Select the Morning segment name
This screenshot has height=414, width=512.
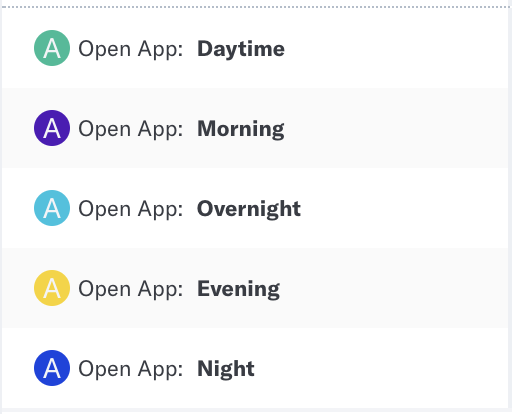(x=241, y=129)
